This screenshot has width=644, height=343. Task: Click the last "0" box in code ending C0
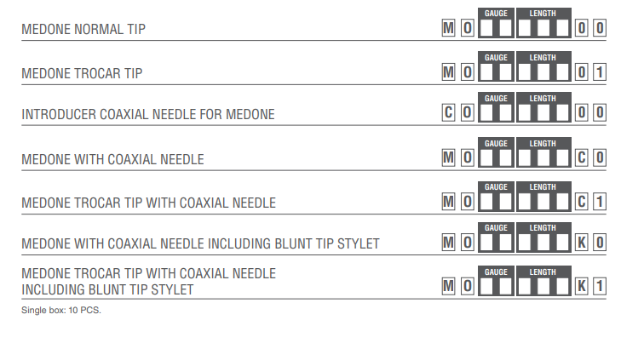coord(600,158)
